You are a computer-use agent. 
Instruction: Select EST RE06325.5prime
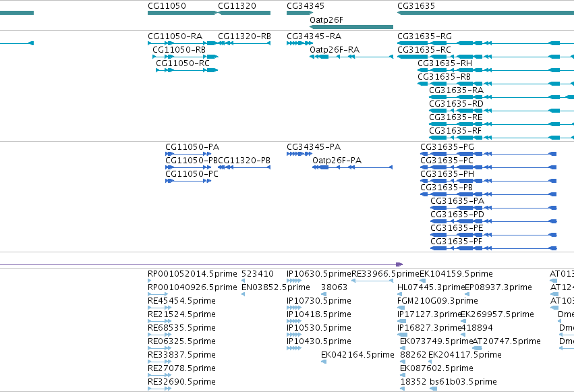click(181, 342)
